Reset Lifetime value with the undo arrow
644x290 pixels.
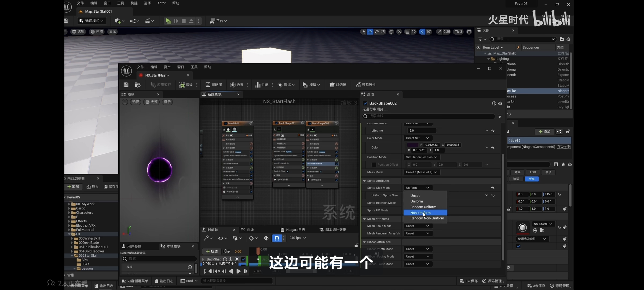[493, 130]
